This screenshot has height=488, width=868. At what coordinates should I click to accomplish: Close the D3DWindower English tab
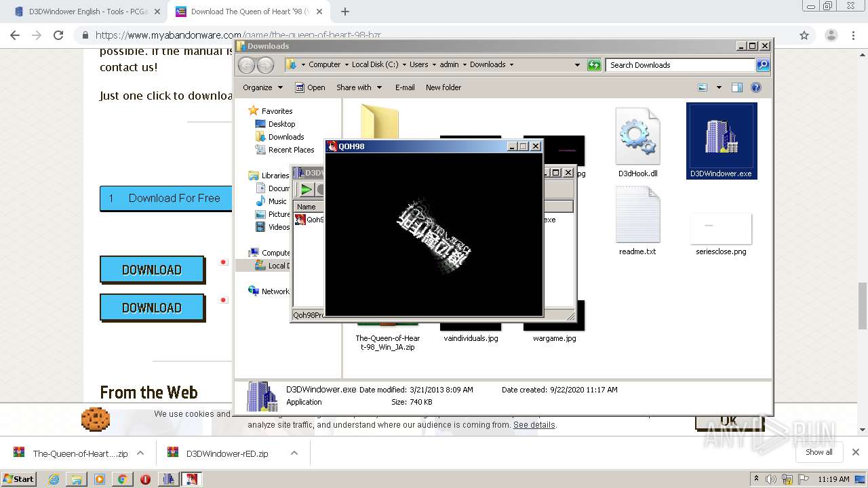(x=157, y=12)
